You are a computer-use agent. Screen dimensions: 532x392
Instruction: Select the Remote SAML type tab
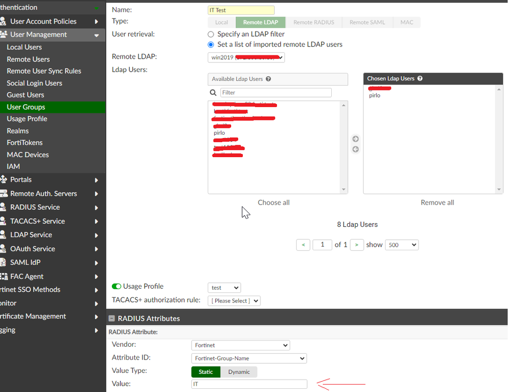[367, 22]
